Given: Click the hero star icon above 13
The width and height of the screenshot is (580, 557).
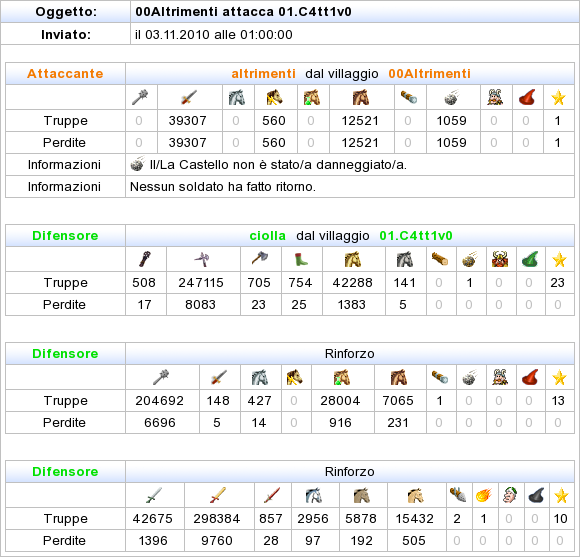Looking at the screenshot, I should pyautogui.click(x=559, y=377).
